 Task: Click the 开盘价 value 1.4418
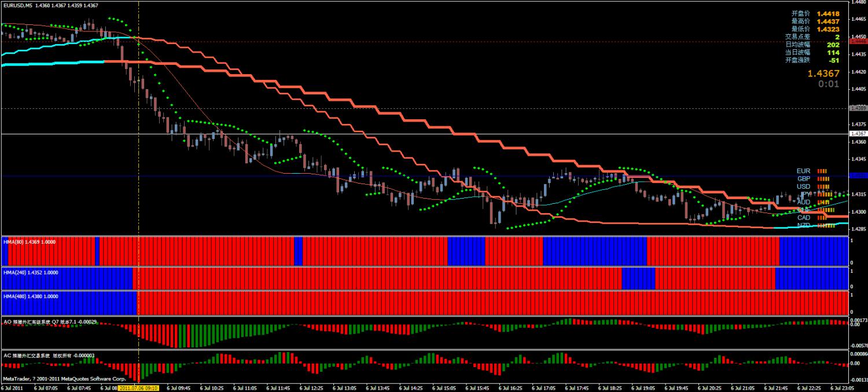828,13
